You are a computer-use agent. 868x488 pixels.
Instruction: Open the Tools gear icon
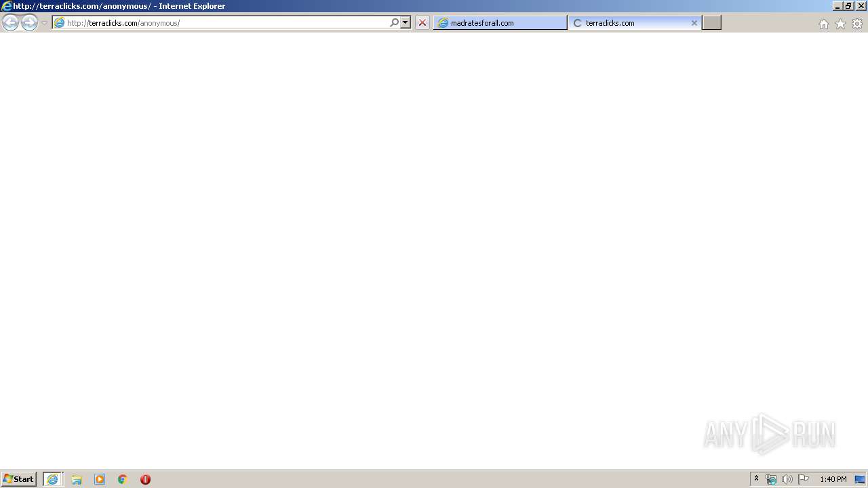857,24
